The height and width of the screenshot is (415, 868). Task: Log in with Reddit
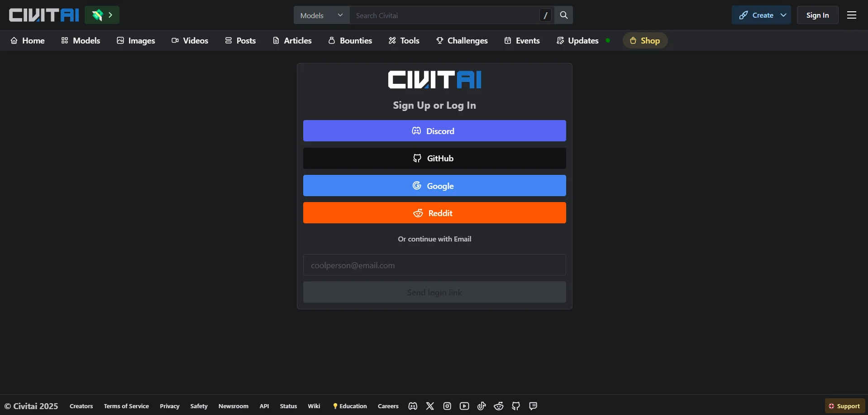point(434,212)
